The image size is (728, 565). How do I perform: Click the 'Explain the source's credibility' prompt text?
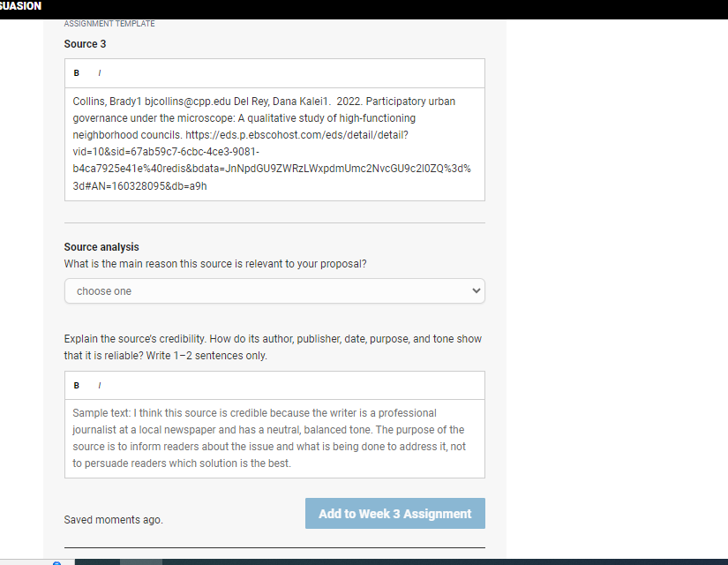coord(273,347)
